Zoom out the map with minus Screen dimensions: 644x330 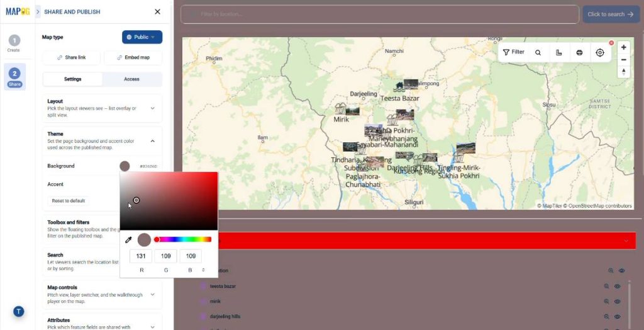coord(623,60)
